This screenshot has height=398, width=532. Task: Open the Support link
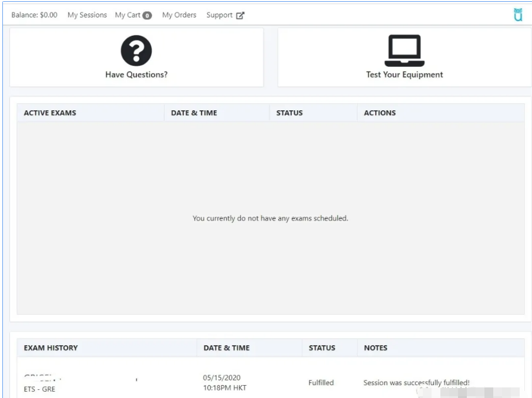click(x=219, y=15)
